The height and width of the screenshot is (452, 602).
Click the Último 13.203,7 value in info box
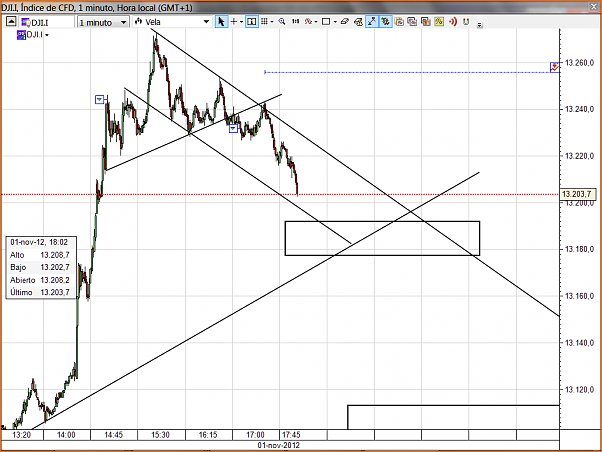55,292
